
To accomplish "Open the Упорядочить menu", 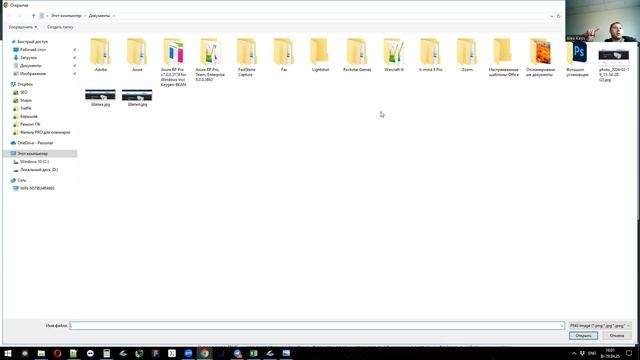I will [23, 27].
